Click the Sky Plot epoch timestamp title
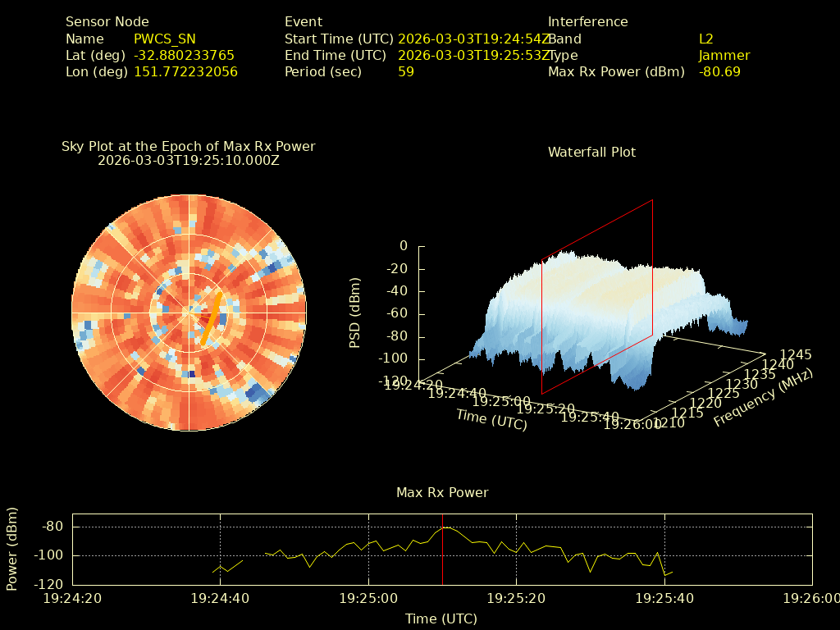840x630 pixels. pyautogui.click(x=188, y=161)
